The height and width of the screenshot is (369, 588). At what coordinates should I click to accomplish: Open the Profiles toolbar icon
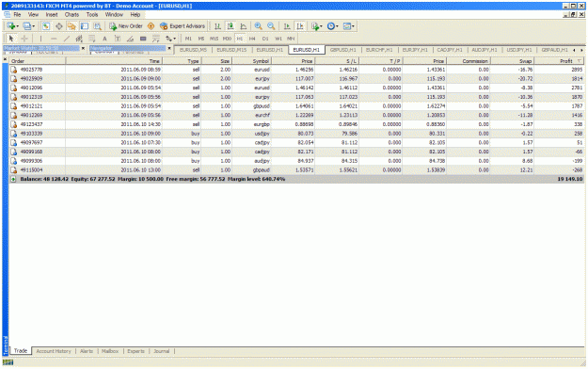[26, 26]
